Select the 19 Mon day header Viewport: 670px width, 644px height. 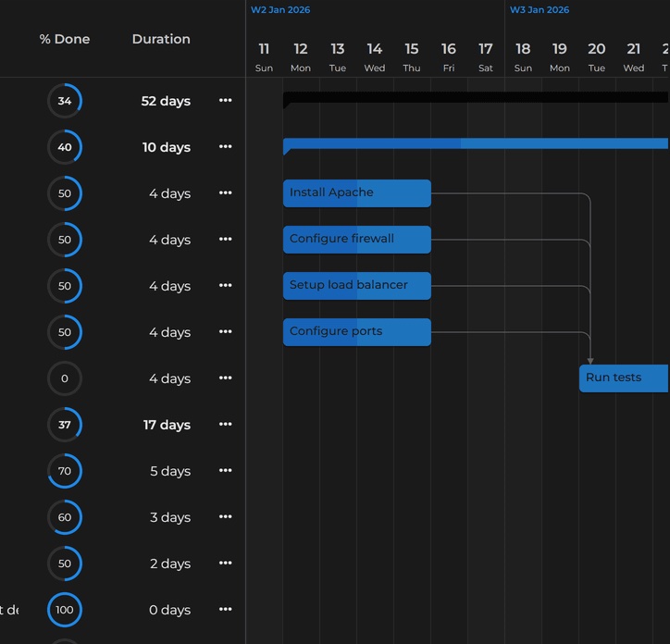click(560, 57)
